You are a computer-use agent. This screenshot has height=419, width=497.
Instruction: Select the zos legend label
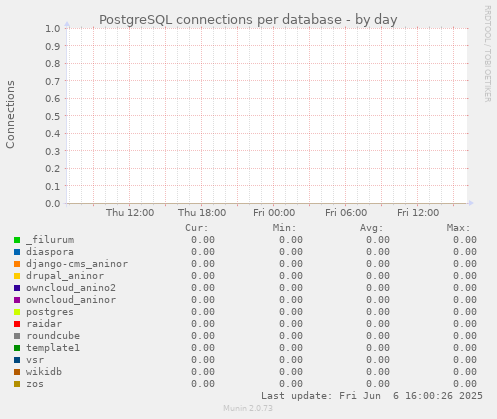click(x=35, y=384)
